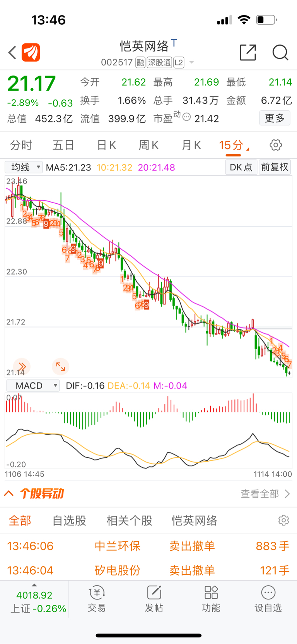The height and width of the screenshot is (644, 297).
Task: Open the 均线 indicator dropdown
Action: 24,167
